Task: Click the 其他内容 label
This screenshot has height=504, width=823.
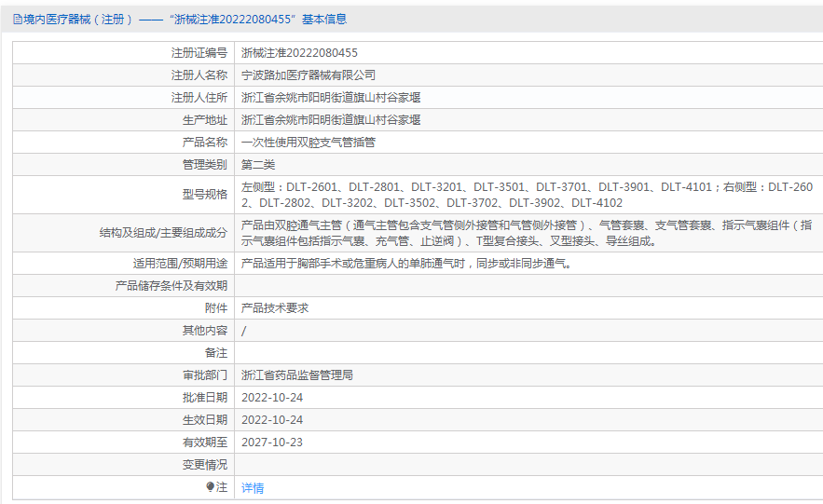Action: click(x=205, y=331)
